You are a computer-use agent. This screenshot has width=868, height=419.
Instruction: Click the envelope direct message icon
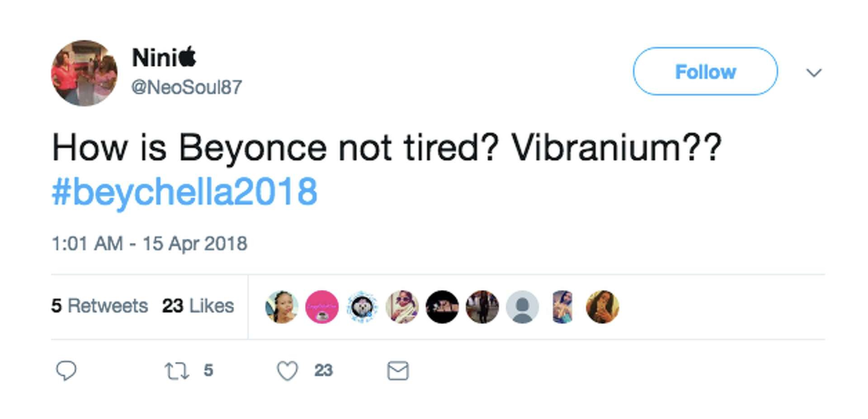pyautogui.click(x=398, y=371)
